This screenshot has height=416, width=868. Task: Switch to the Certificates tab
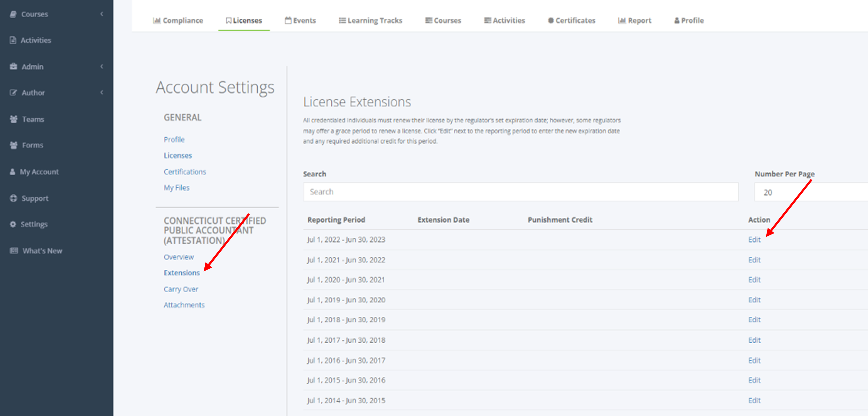point(571,20)
